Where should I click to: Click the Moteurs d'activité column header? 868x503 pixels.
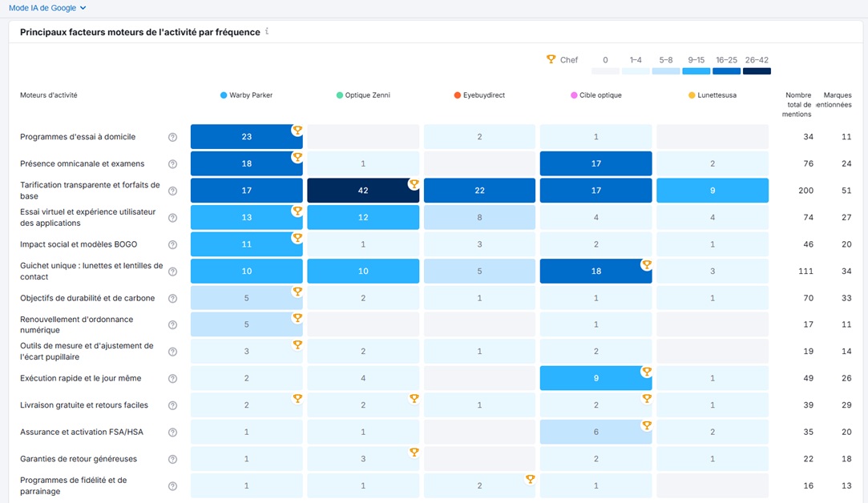49,95
